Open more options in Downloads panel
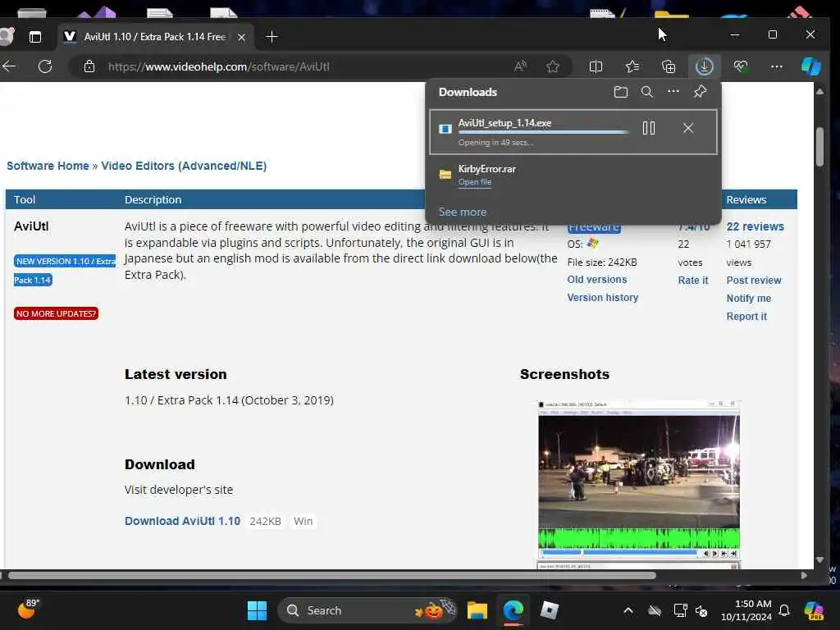Image resolution: width=840 pixels, height=630 pixels. [x=673, y=92]
